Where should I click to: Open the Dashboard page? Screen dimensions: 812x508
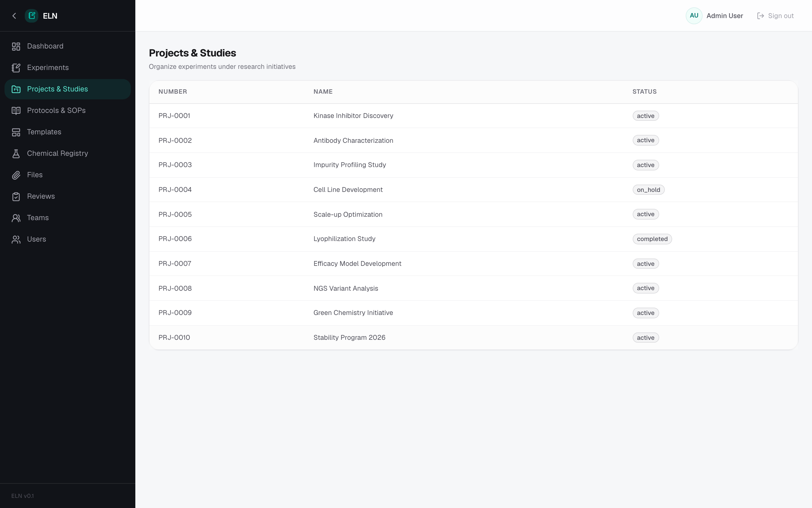[x=67, y=46]
